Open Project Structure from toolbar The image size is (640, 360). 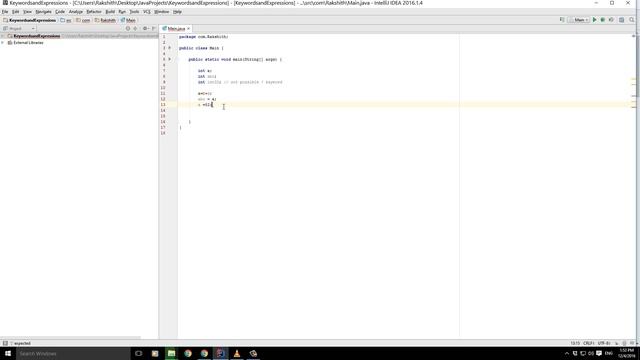pos(622,20)
